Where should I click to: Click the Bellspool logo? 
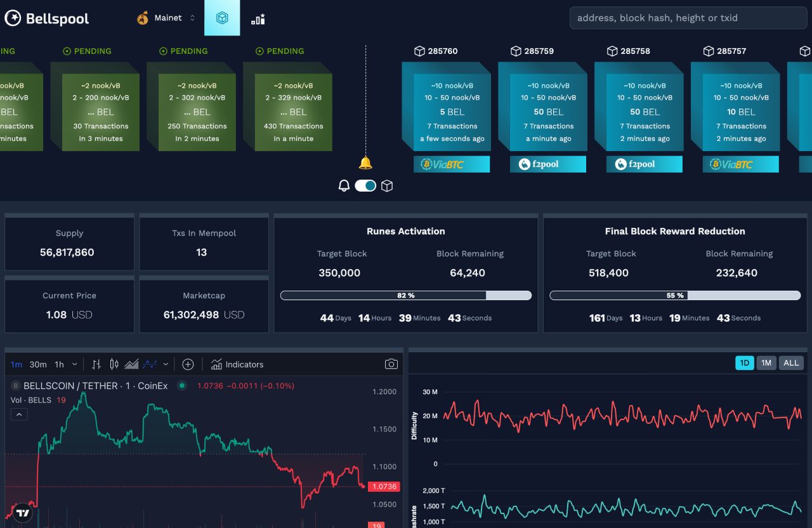(x=47, y=18)
